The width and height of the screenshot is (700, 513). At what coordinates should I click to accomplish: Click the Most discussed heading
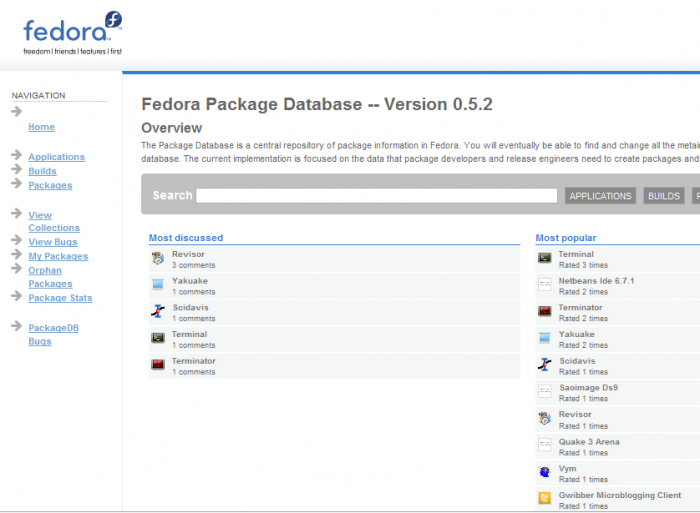coord(186,238)
